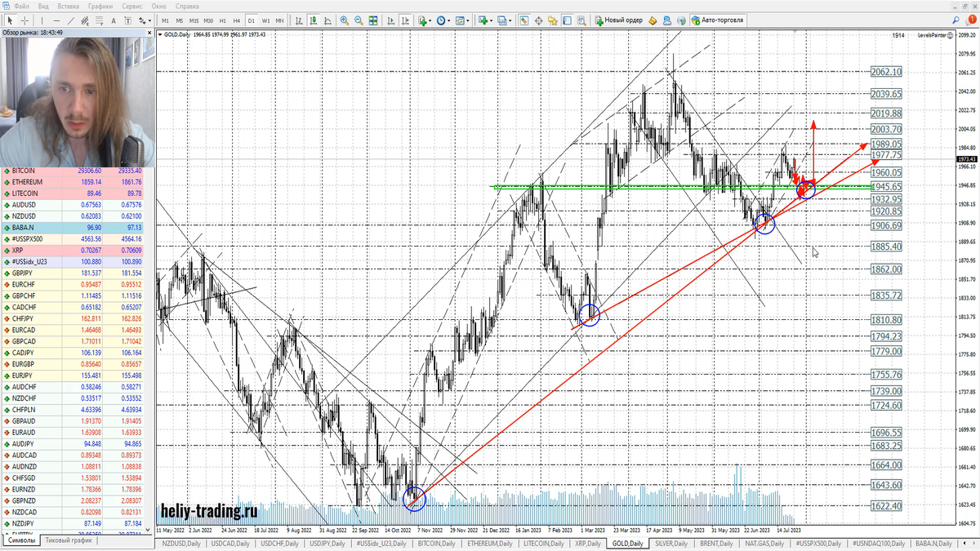Choose the equidistant channel tool

[x=85, y=20]
